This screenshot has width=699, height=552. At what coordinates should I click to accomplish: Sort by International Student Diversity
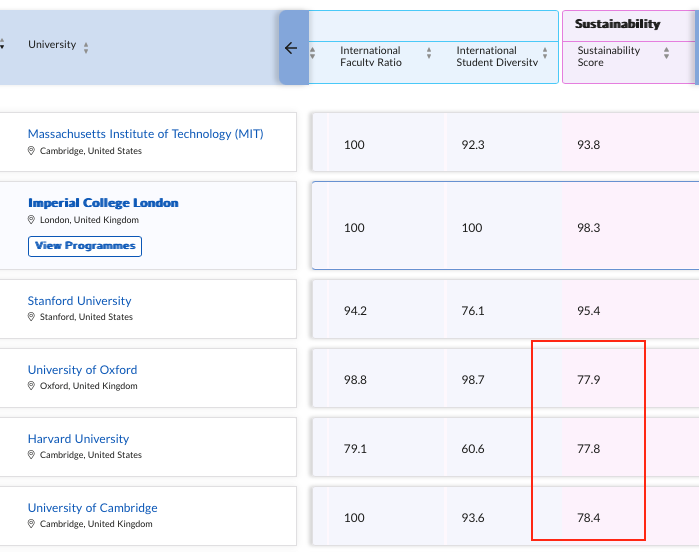pos(545,53)
